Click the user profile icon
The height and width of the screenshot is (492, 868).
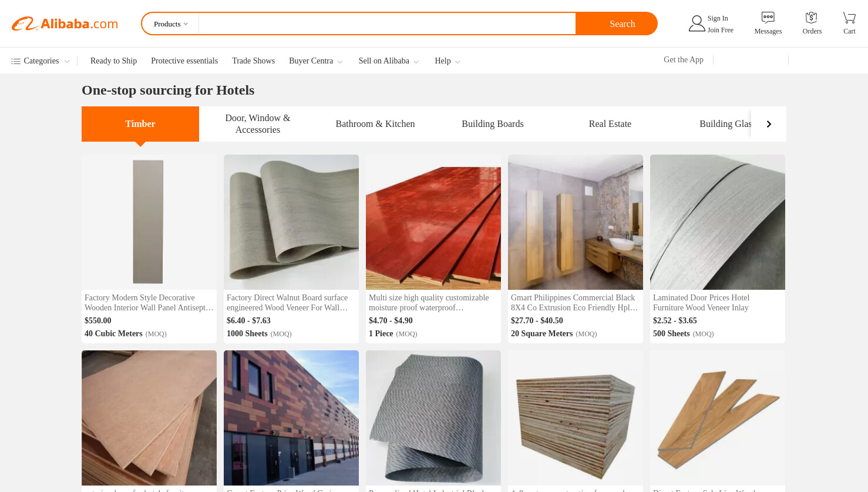click(697, 24)
